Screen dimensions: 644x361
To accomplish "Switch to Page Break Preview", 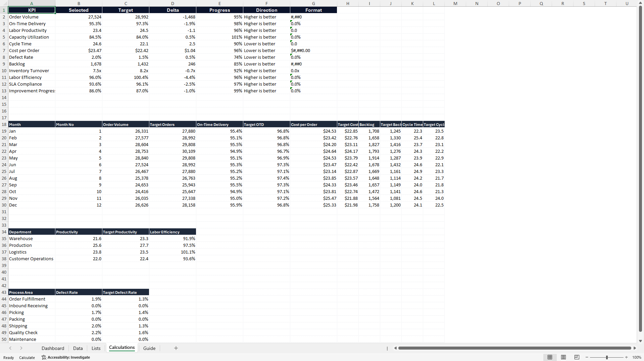I will [x=577, y=357].
